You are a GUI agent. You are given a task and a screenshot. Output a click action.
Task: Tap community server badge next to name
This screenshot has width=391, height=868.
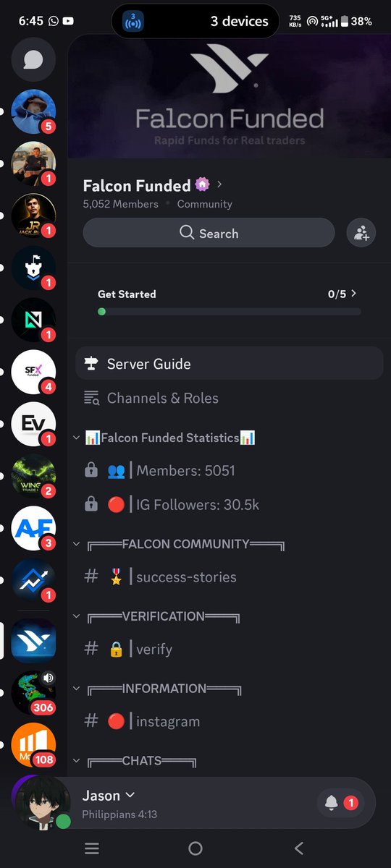click(x=202, y=184)
